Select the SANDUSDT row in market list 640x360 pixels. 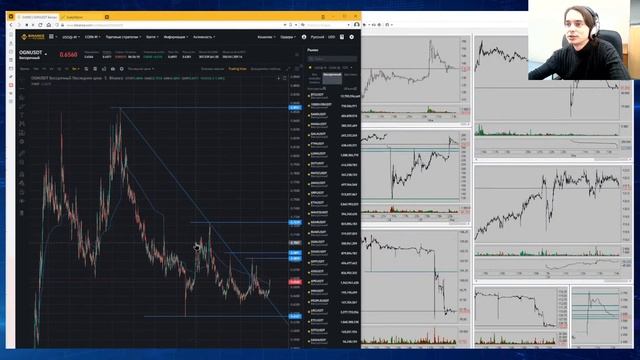click(333, 116)
